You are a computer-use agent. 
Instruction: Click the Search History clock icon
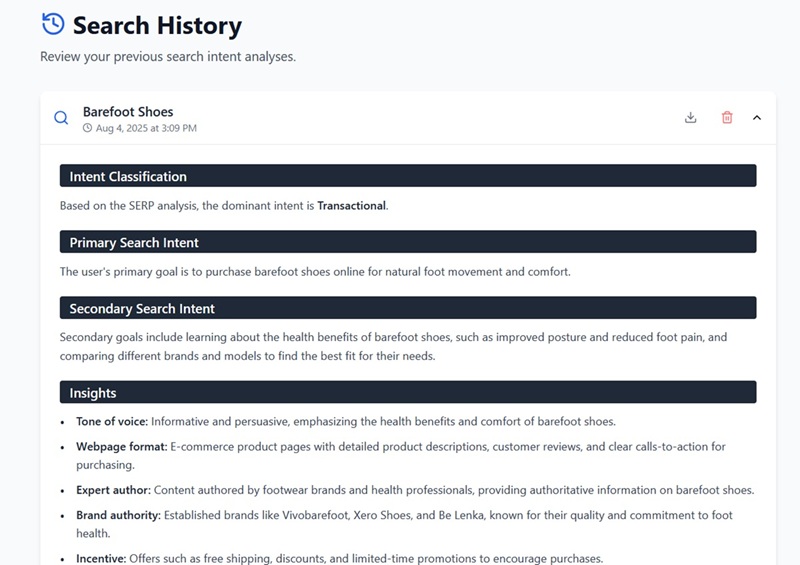coord(53,24)
